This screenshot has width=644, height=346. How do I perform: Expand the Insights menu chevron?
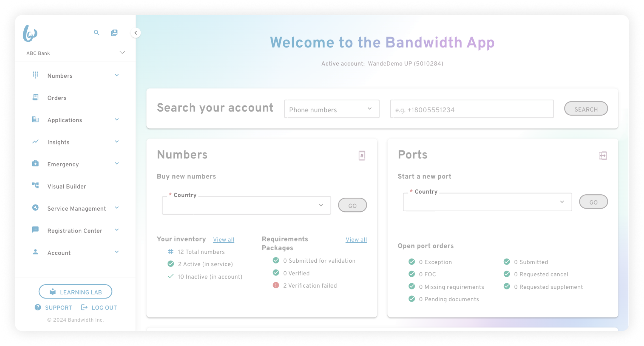pos(117,141)
